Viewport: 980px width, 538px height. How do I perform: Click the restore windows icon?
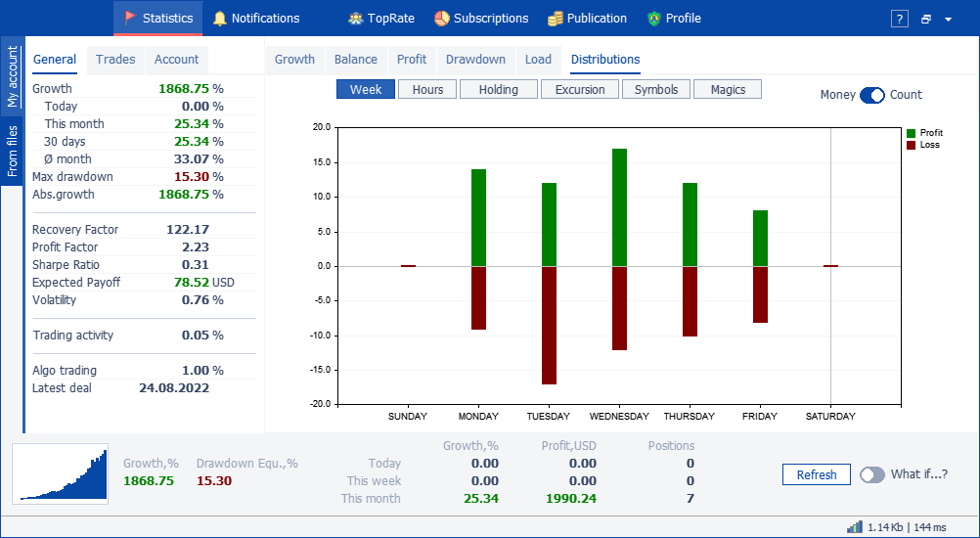click(926, 20)
